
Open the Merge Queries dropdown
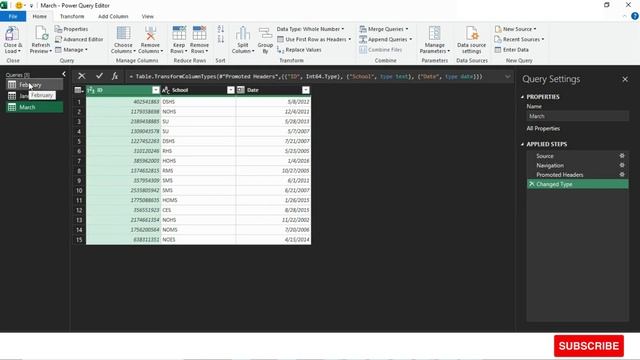(x=384, y=29)
